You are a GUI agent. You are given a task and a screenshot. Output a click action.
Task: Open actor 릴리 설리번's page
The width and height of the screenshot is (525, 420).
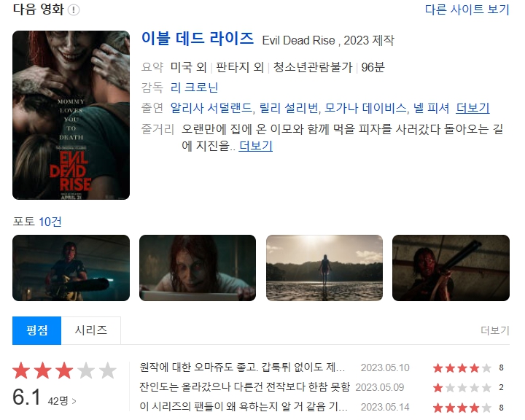coord(289,108)
